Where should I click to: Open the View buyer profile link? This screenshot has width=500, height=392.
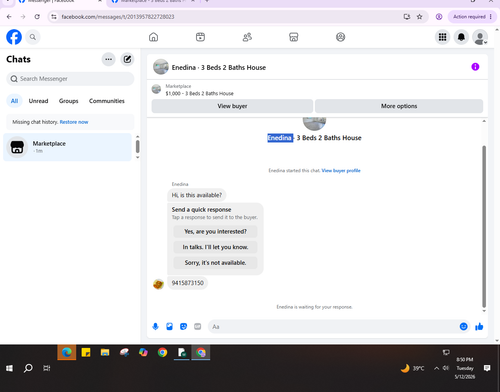coord(341,171)
